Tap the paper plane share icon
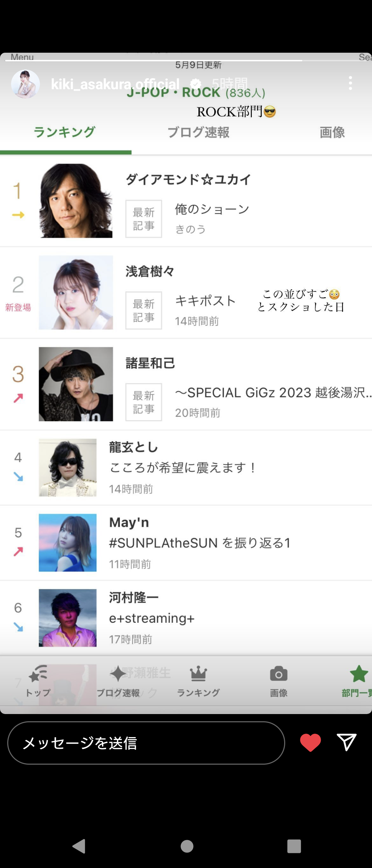The image size is (372, 868). (x=347, y=742)
